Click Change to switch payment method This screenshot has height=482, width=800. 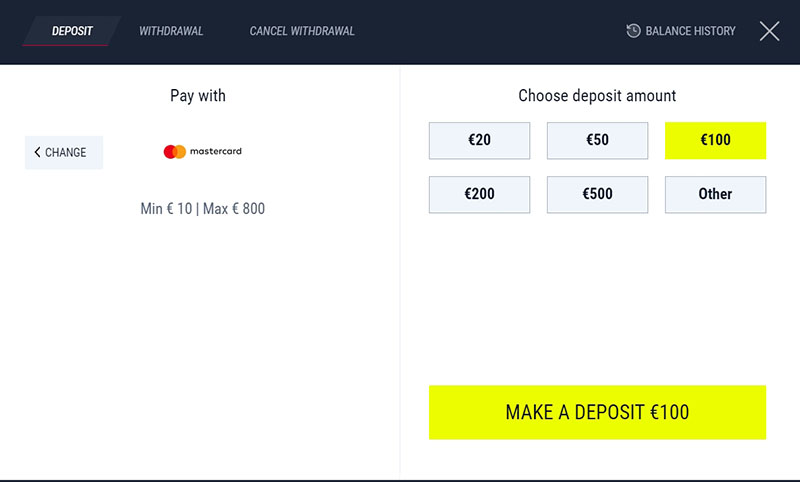click(64, 153)
